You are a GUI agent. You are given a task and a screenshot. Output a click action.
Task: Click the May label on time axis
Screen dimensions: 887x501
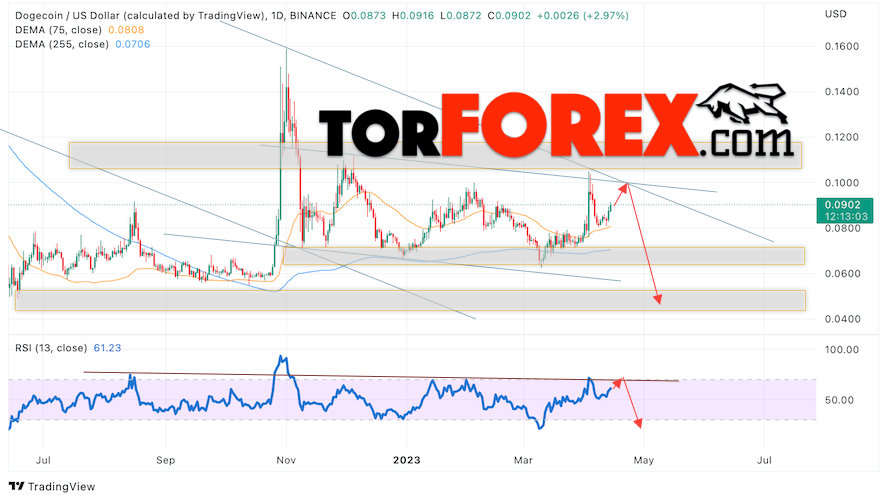click(644, 460)
